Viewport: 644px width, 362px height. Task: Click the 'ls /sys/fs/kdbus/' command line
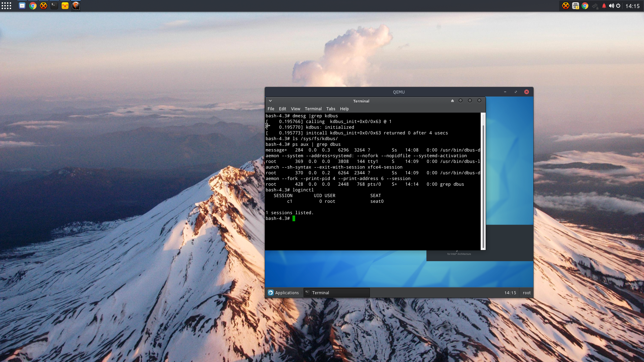tap(302, 139)
